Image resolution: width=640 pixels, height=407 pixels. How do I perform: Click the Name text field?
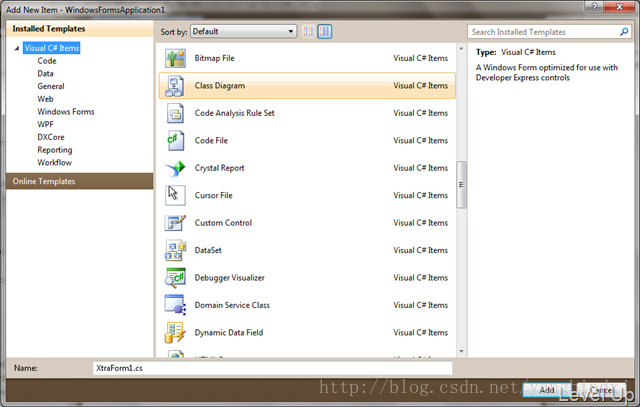click(273, 368)
